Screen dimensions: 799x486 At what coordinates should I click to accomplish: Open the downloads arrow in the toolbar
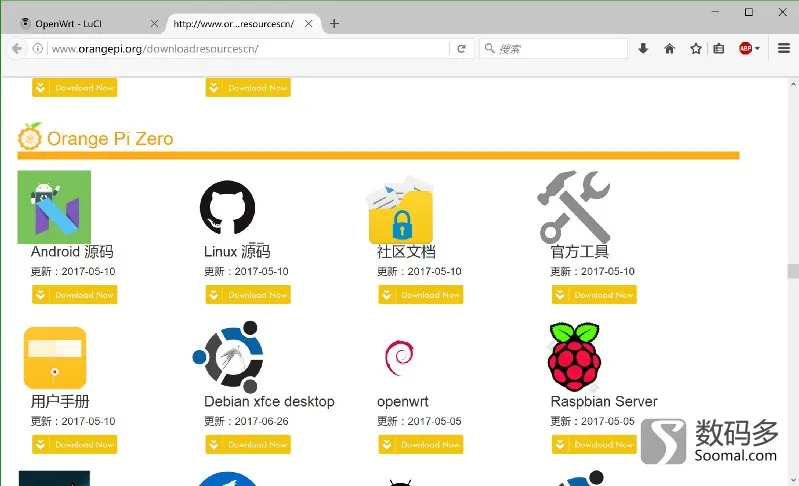click(643, 48)
